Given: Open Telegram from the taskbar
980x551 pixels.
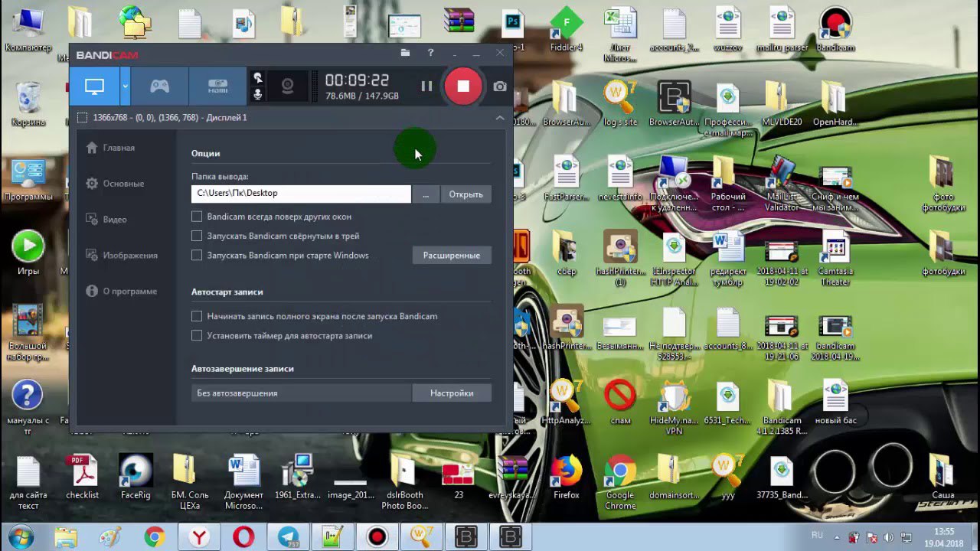Looking at the screenshot, I should [x=288, y=536].
